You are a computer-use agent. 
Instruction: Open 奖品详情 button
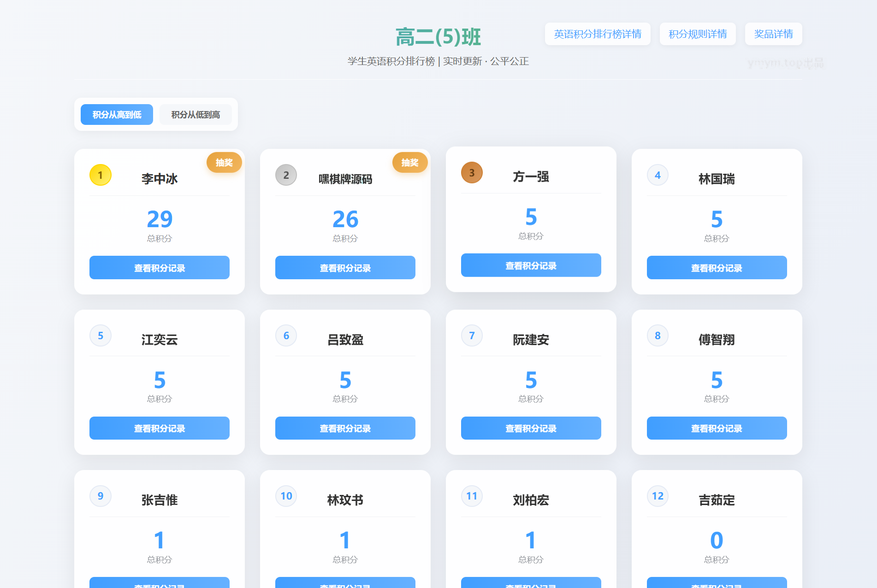[773, 34]
